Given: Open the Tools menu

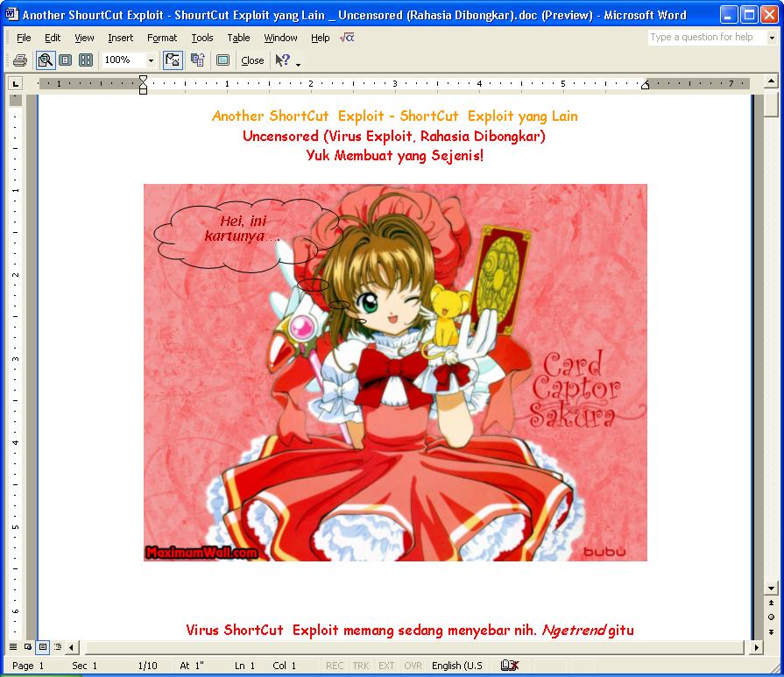Looking at the screenshot, I should tap(202, 38).
